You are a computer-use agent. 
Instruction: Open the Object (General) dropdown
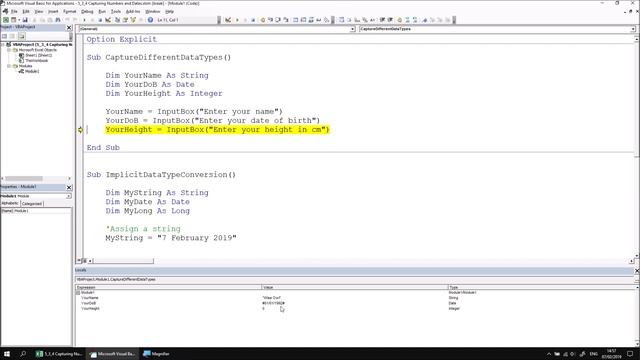coord(352,29)
